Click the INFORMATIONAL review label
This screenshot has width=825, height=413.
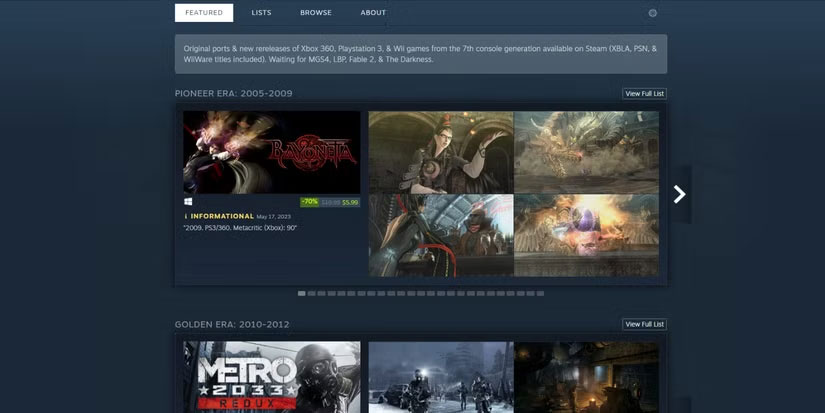[x=222, y=216]
